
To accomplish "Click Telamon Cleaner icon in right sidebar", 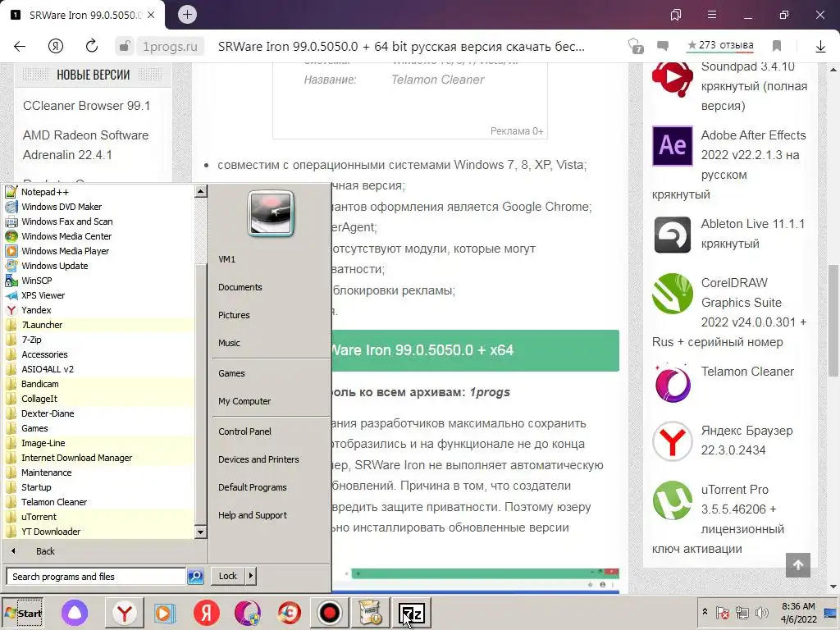I will click(x=673, y=382).
